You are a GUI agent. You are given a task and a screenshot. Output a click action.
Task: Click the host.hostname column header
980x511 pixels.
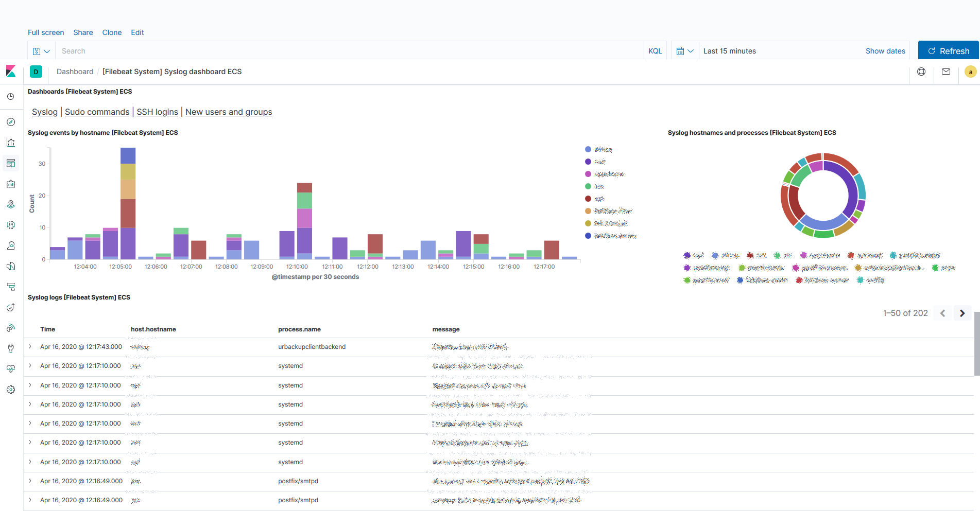153,329
